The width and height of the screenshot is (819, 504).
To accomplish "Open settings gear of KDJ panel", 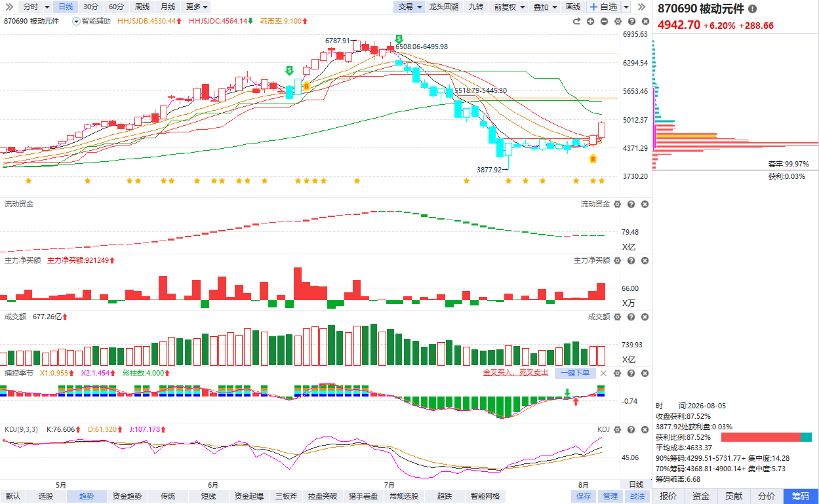I will 617,429.
